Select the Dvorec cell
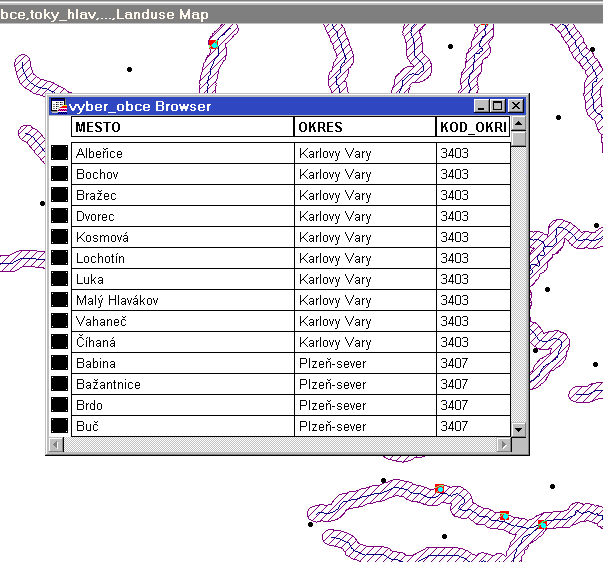The image size is (603, 562). (x=183, y=216)
